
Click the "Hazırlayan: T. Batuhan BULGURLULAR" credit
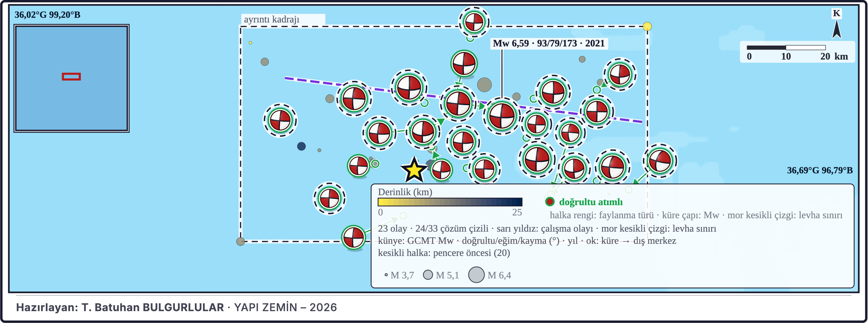120,307
